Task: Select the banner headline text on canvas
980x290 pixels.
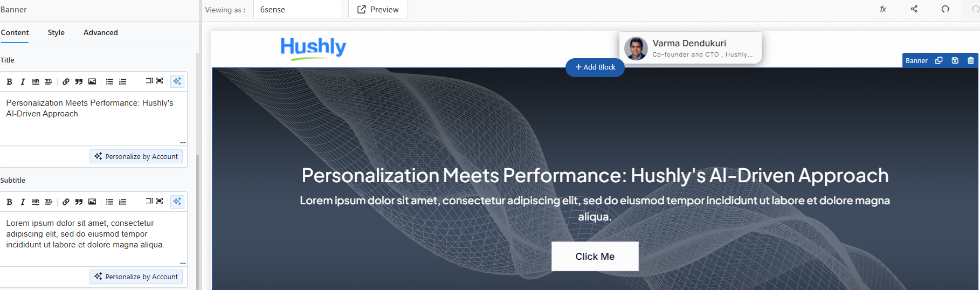Action: tap(595, 176)
